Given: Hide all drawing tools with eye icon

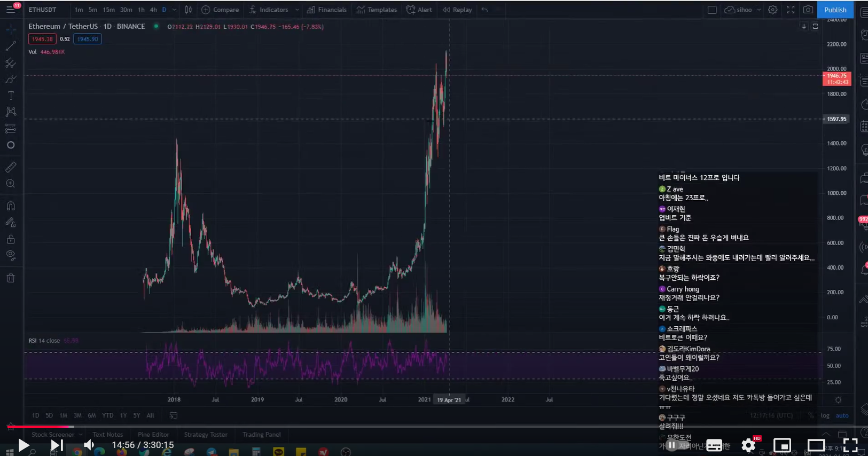Looking at the screenshot, I should coord(11,255).
